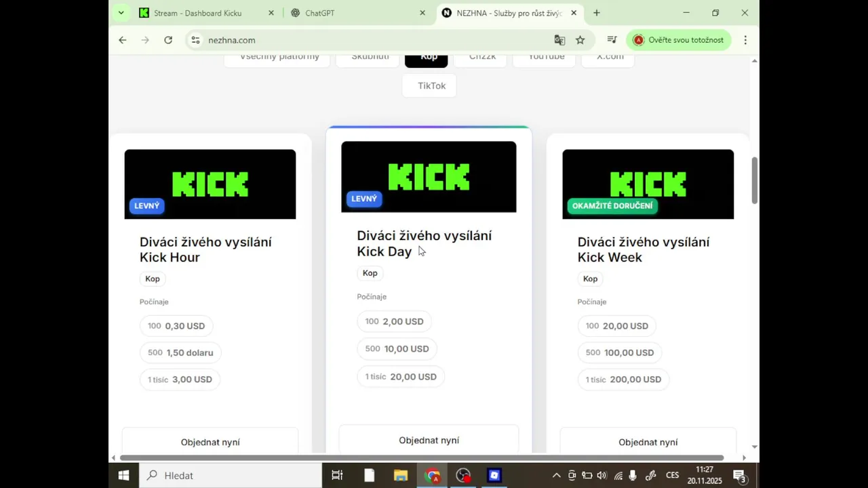Select the 100 for 2,00 USD price
868x488 pixels.
(x=395, y=321)
